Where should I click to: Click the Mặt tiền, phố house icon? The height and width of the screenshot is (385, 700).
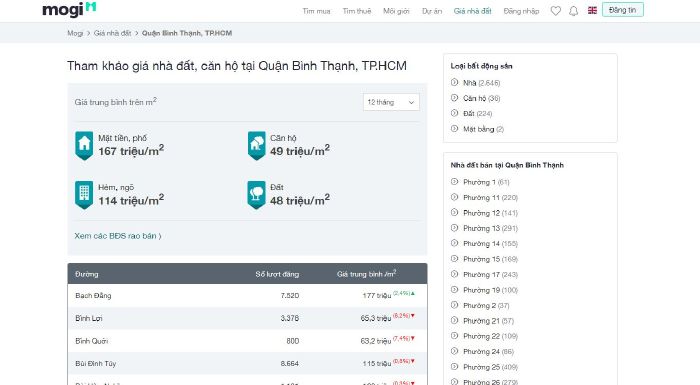tap(84, 145)
